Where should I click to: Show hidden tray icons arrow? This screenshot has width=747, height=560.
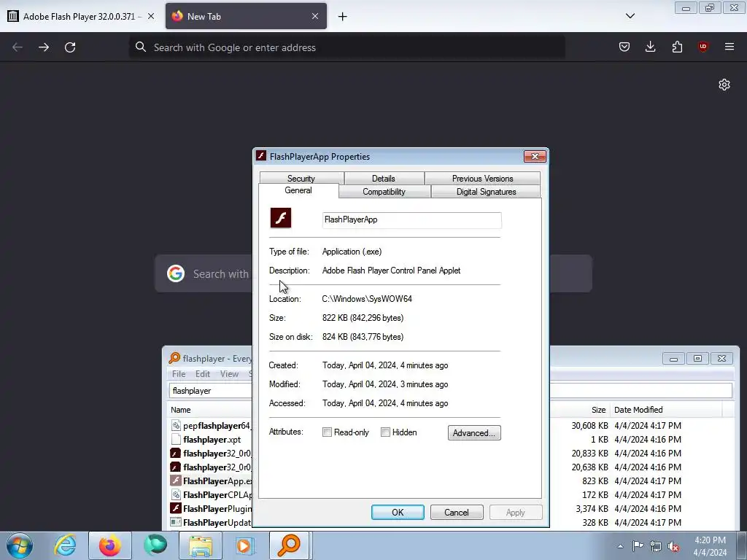620,546
